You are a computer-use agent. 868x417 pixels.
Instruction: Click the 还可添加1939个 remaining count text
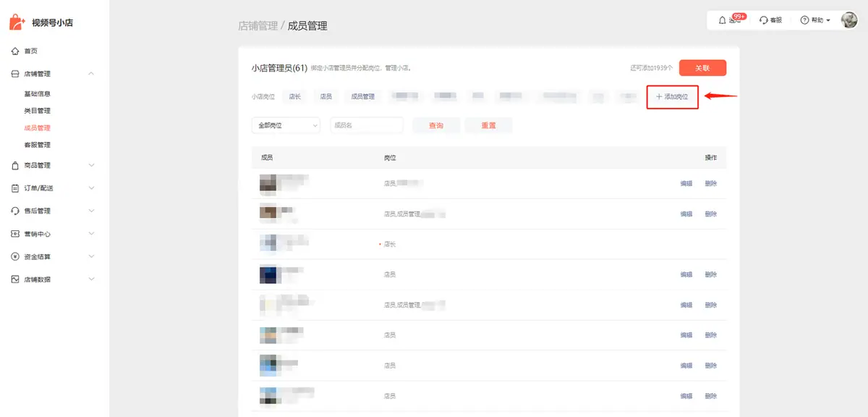652,68
